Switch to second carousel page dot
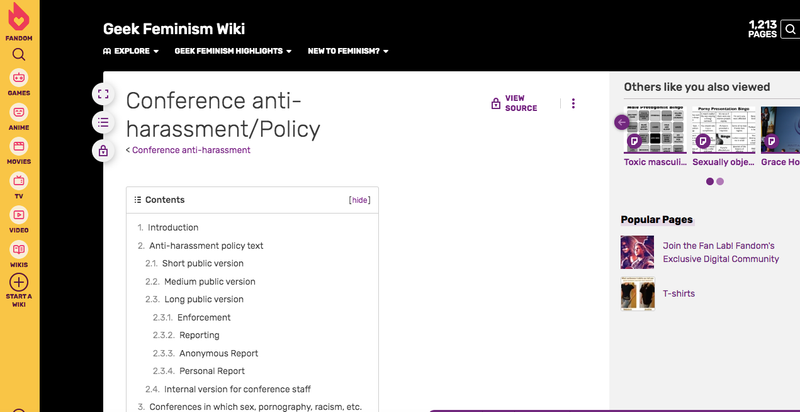Image resolution: width=800 pixels, height=412 pixels. point(720,181)
